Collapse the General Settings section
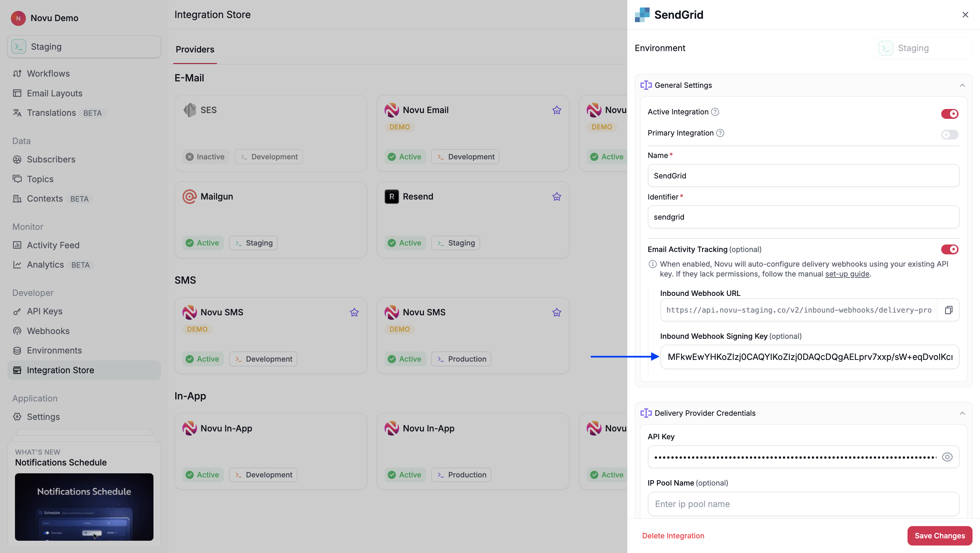980x553 pixels. coord(963,85)
